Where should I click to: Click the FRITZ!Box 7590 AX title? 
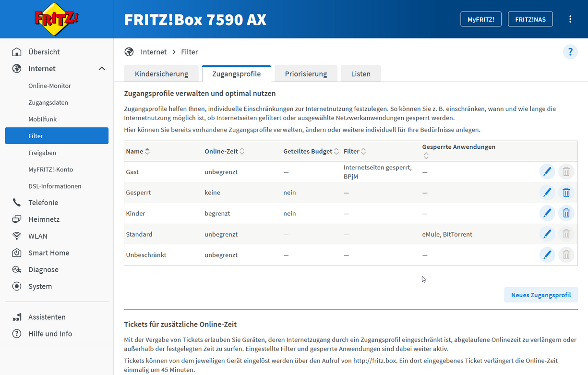coord(195,20)
